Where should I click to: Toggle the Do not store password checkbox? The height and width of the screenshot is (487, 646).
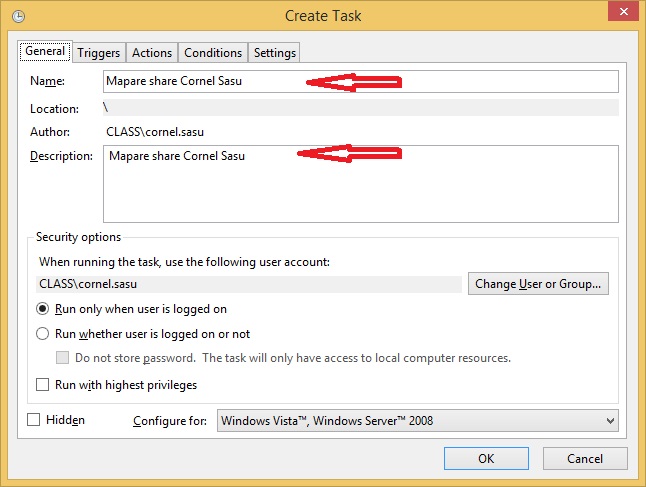click(x=62, y=358)
